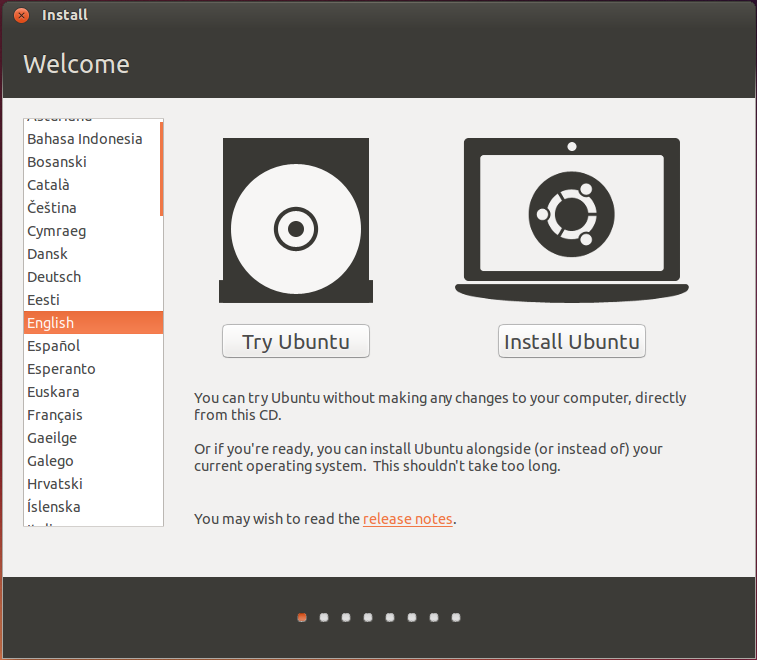Click the language list orange scrollbar handle
This screenshot has width=757, height=660.
(x=161, y=169)
